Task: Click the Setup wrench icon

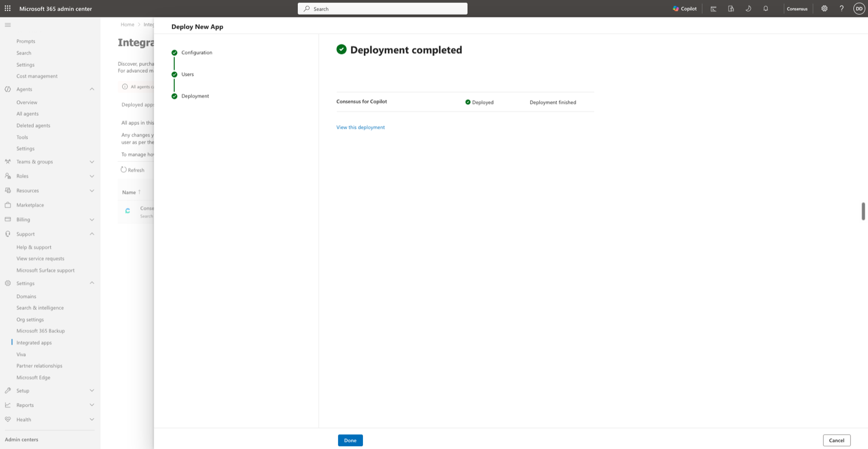Action: pos(8,391)
